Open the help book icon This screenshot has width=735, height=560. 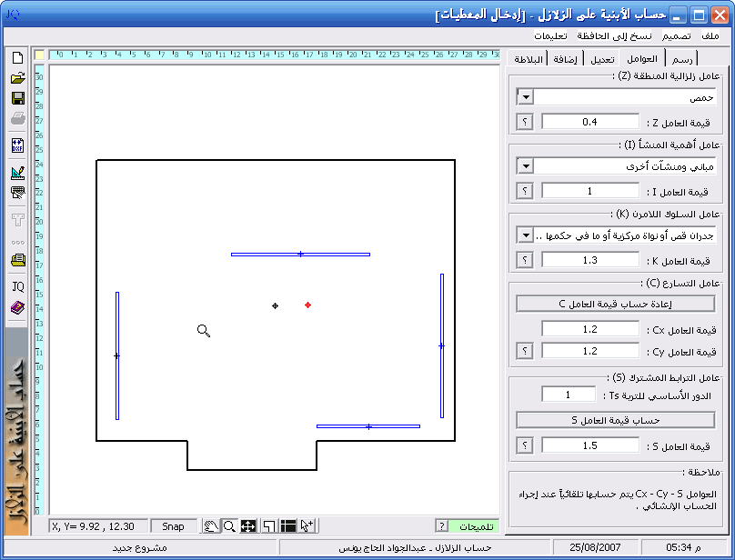(17, 308)
